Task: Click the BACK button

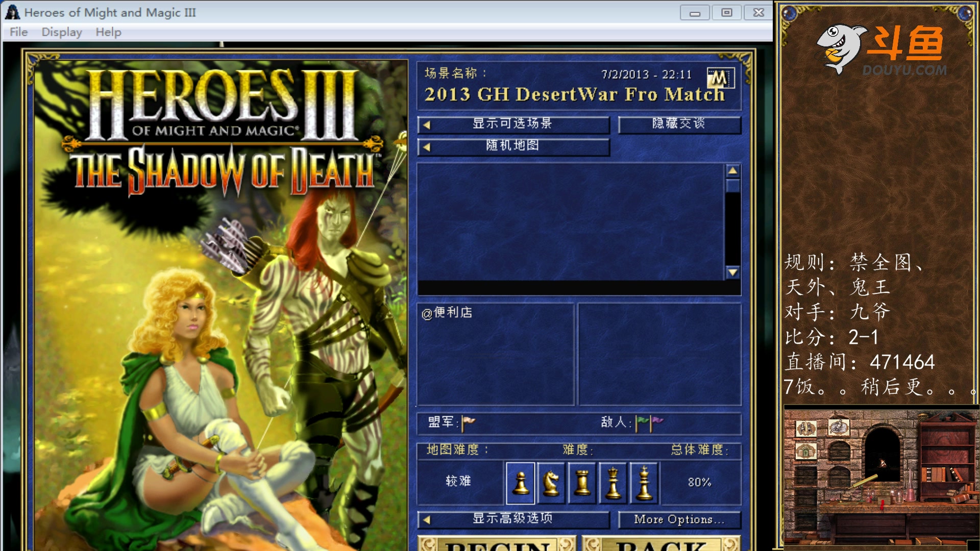Action: tap(661, 544)
